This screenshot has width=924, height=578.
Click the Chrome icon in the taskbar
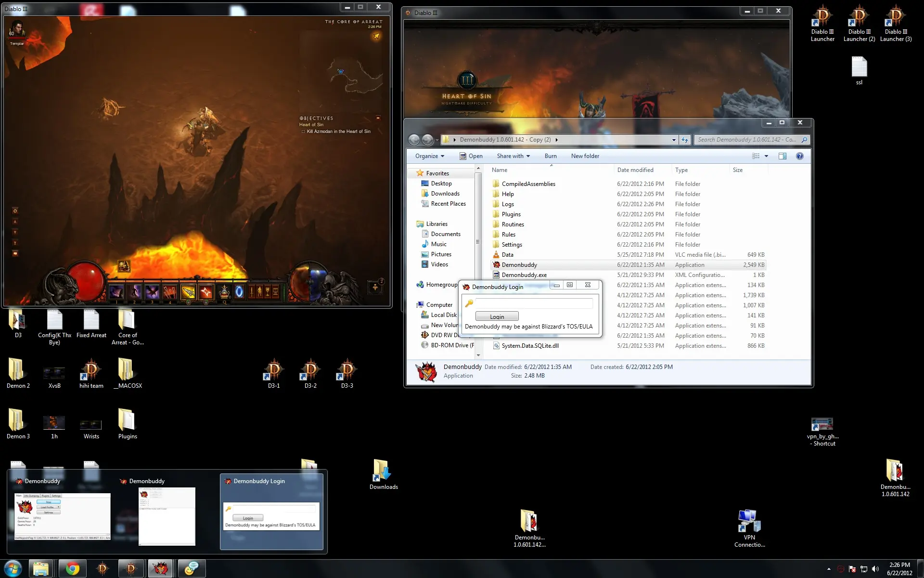pos(73,569)
